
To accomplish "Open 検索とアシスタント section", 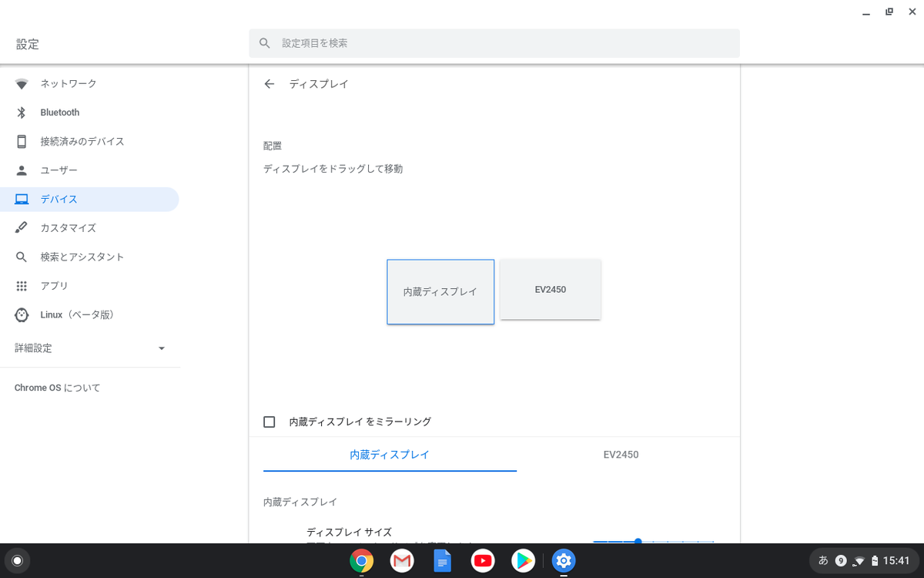I will (89, 257).
